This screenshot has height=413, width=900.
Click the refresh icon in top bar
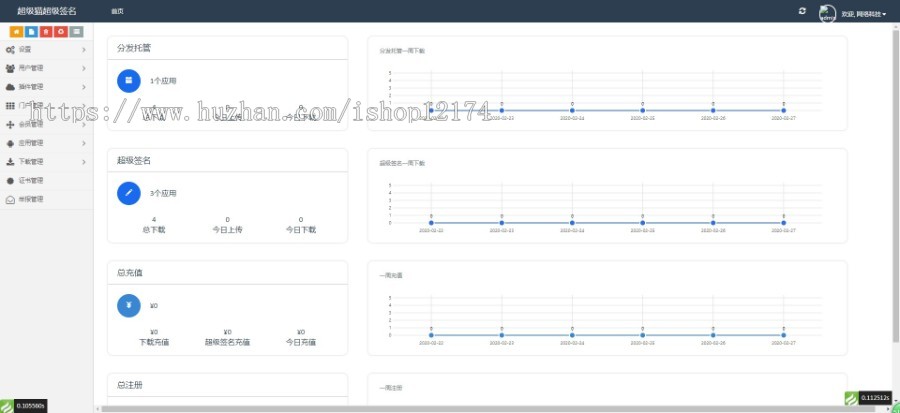point(802,11)
